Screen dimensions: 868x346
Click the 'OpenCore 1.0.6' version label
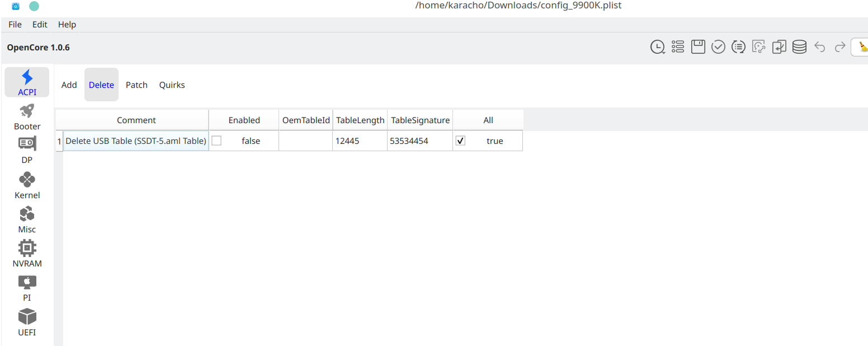pyautogui.click(x=39, y=48)
